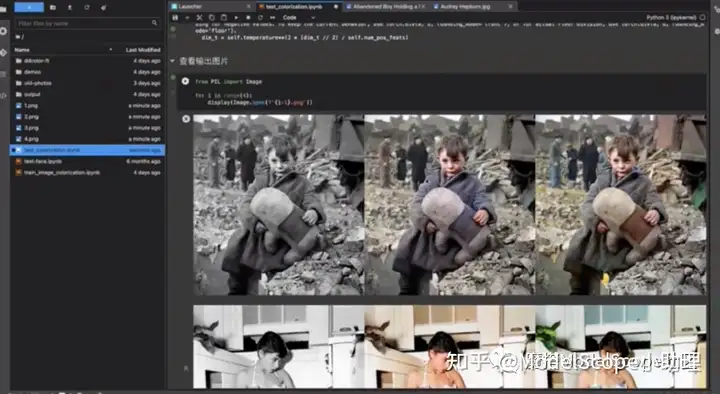Click the kernel status circle indicator

703,17
